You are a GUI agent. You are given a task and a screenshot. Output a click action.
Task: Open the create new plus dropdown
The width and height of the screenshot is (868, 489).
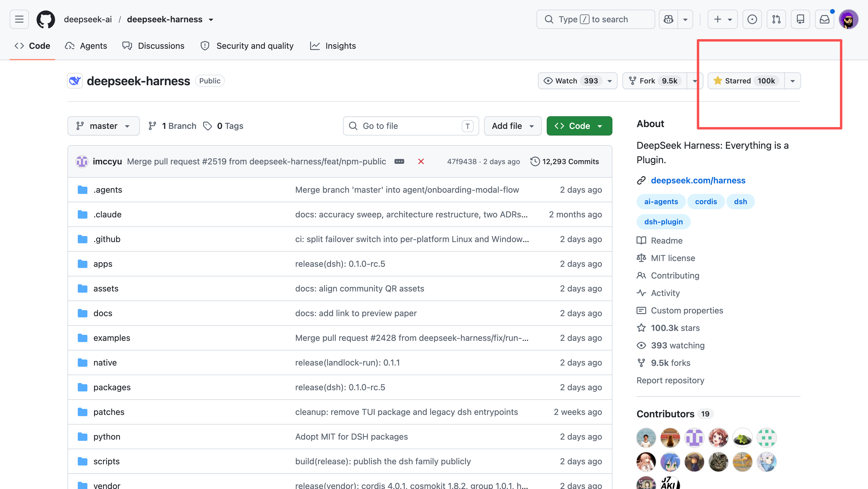[x=722, y=19]
